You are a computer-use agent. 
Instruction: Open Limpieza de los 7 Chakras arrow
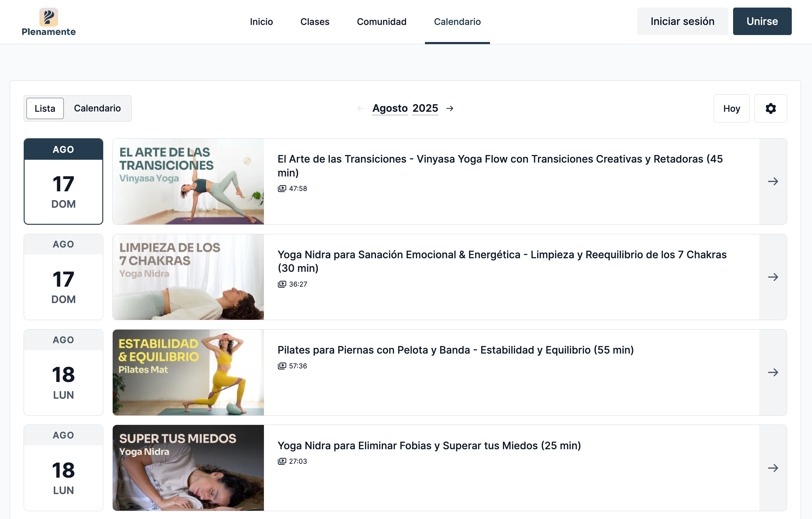tap(773, 277)
